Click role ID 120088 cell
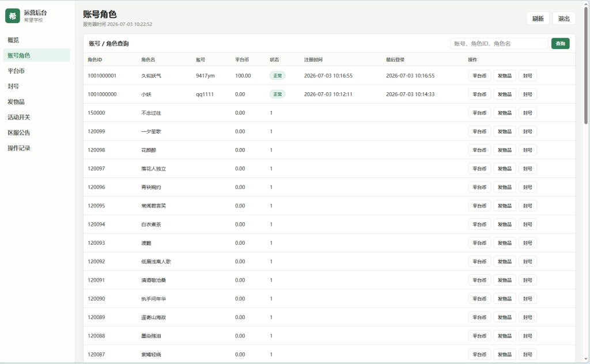 96,336
